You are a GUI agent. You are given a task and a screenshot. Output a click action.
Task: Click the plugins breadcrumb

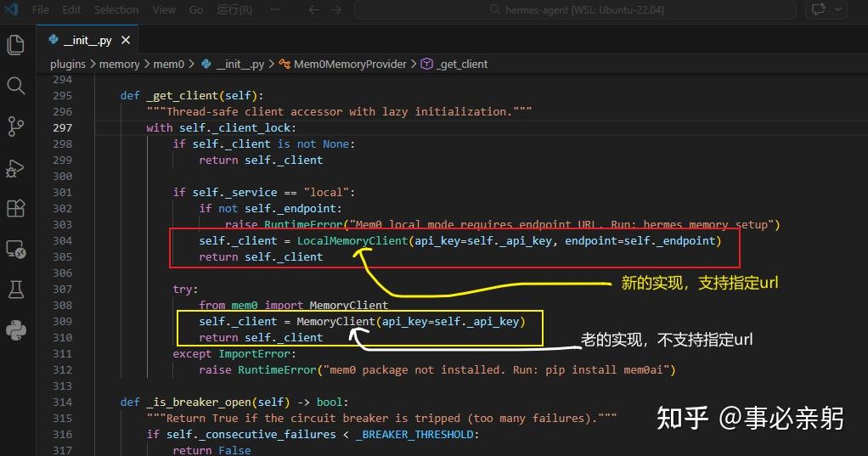(68, 65)
